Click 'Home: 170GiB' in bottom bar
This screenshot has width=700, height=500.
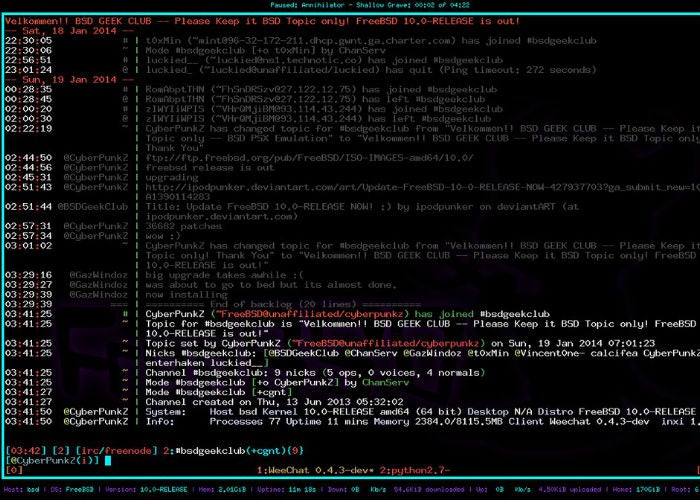[638, 490]
